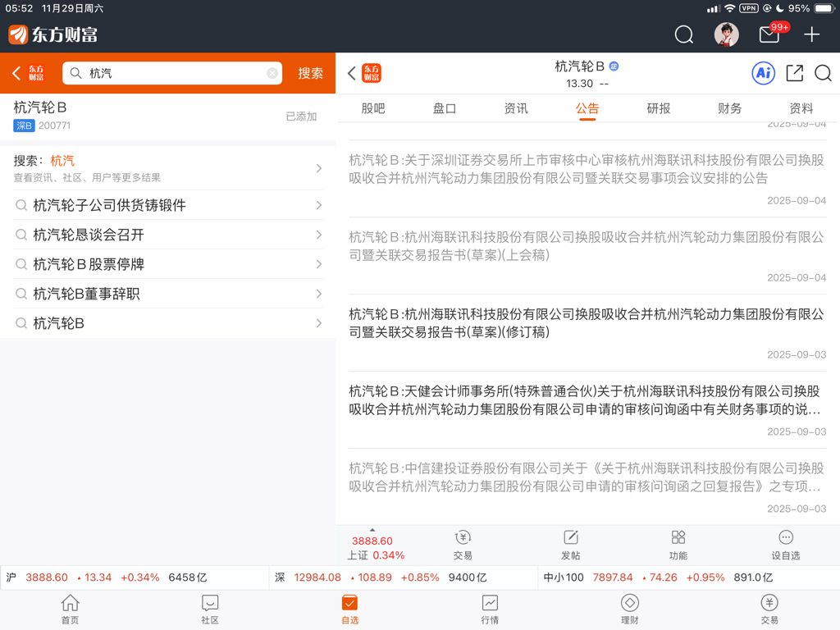This screenshot has height=630, width=840.
Task: Tap the Wi-Fi status icon
Action: pyautogui.click(x=729, y=8)
